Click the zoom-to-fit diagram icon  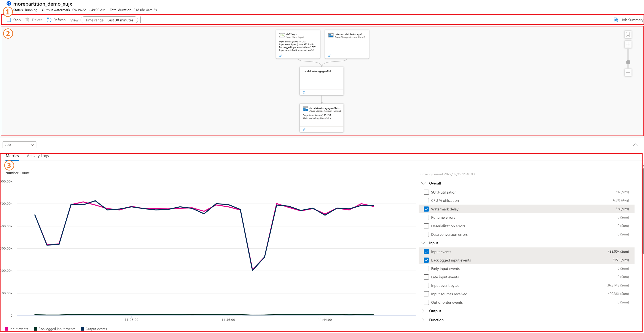coord(628,34)
